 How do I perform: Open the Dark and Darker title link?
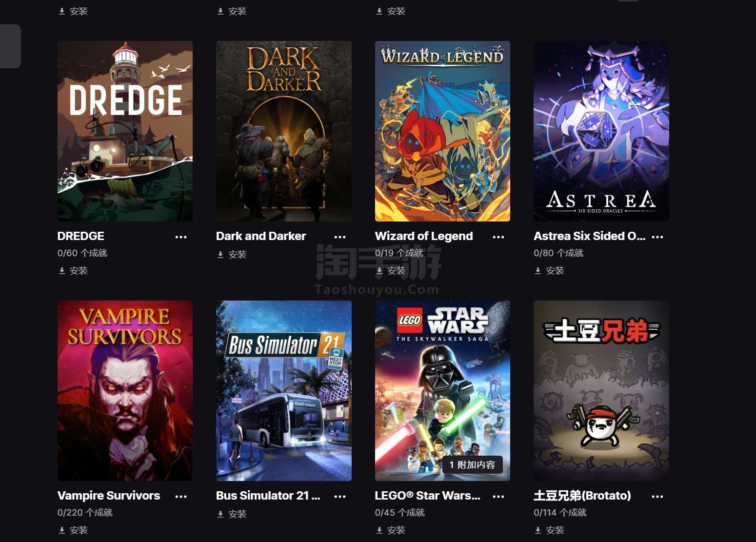click(x=261, y=236)
